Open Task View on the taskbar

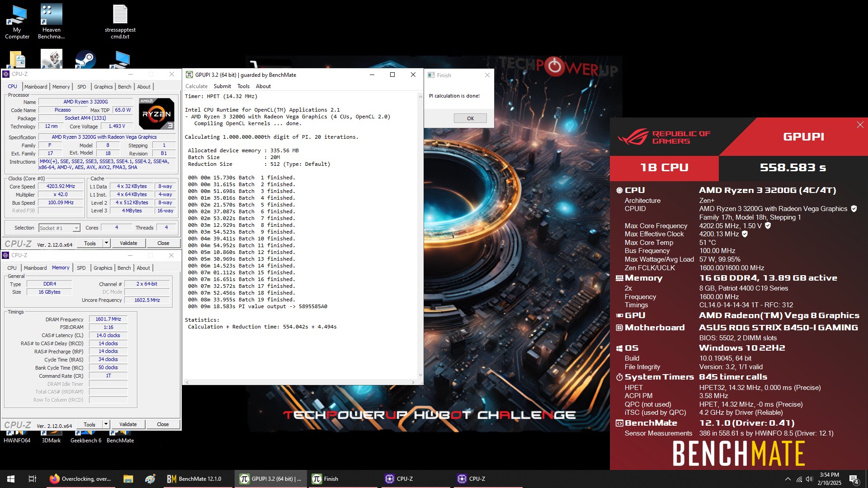pyautogui.click(x=33, y=479)
